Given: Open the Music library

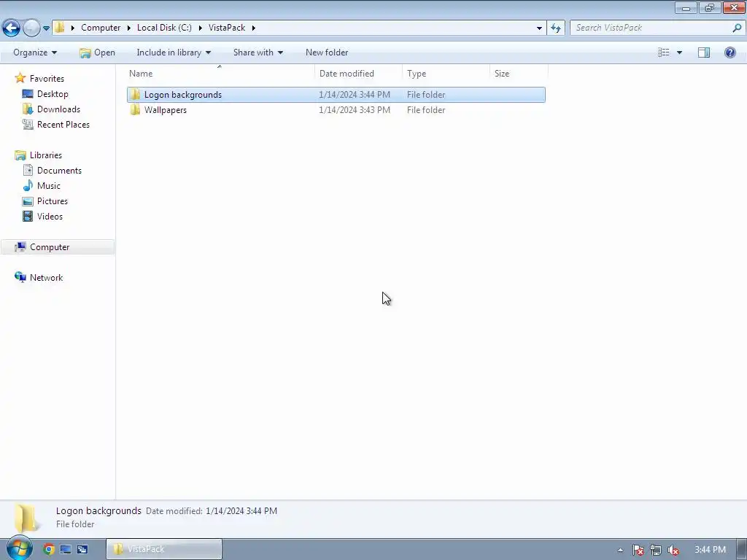Looking at the screenshot, I should [49, 186].
